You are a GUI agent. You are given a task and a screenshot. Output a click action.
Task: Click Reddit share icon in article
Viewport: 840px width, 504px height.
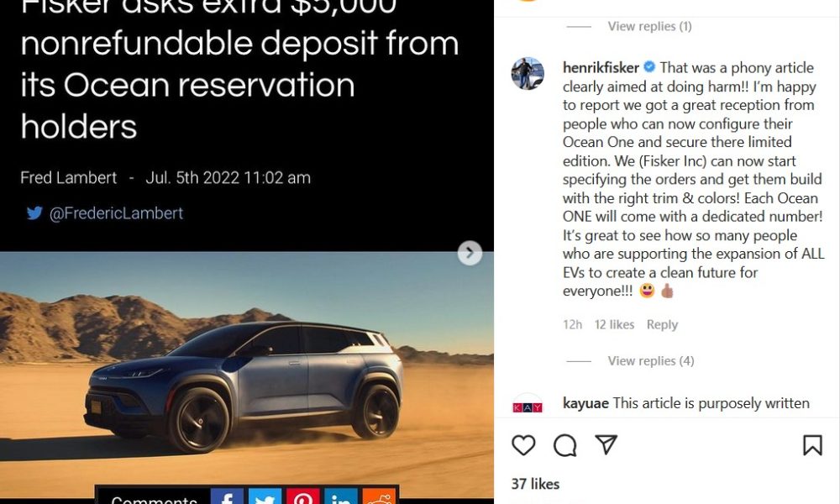pyautogui.click(x=379, y=496)
